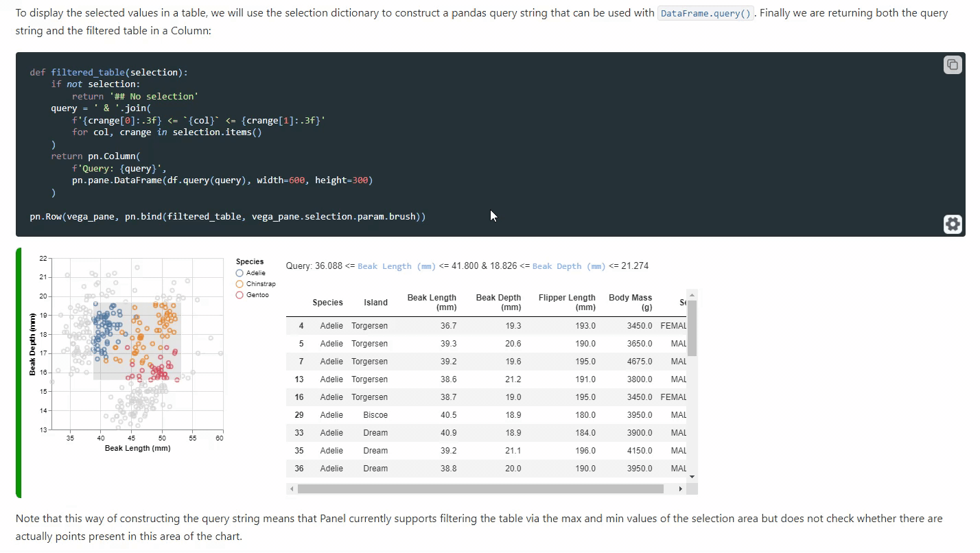This screenshot has width=980, height=553.
Task: Click the Biscoe island cell
Action: [375, 415]
